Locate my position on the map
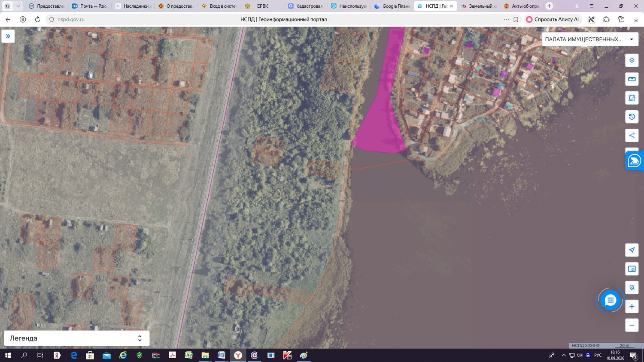This screenshot has height=362, width=644. point(632,250)
